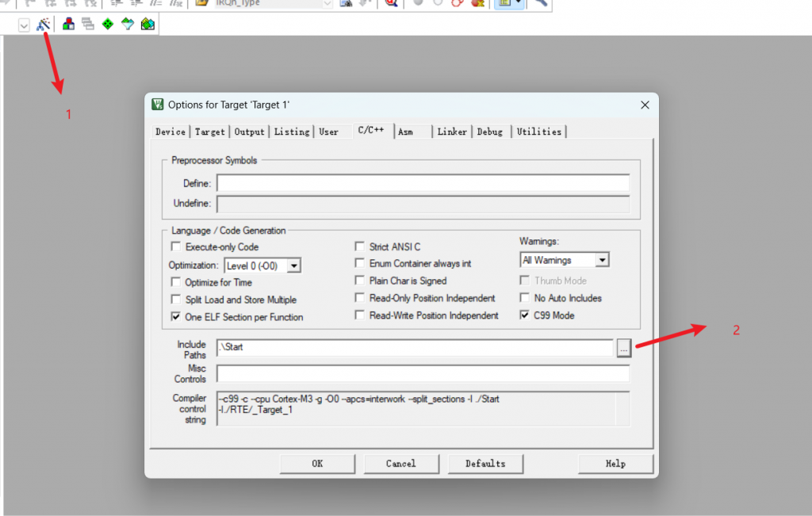This screenshot has width=812, height=516.
Task: Click the OK button
Action: 317,464
